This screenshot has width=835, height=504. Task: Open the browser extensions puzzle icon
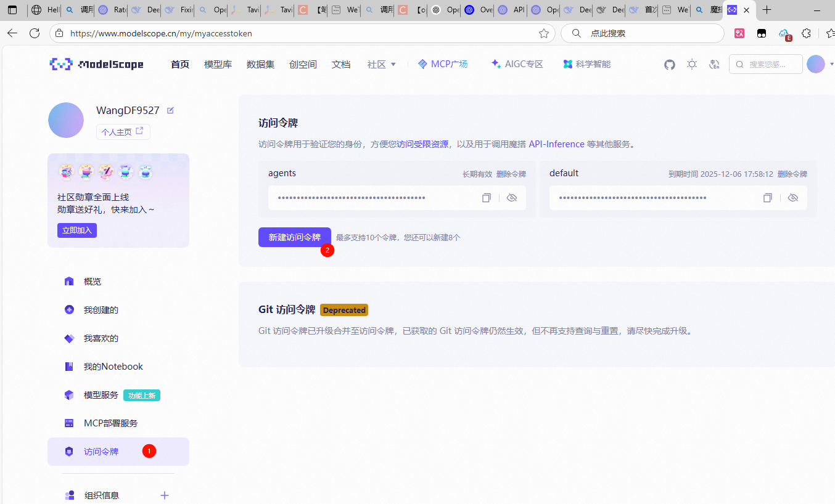[806, 33]
